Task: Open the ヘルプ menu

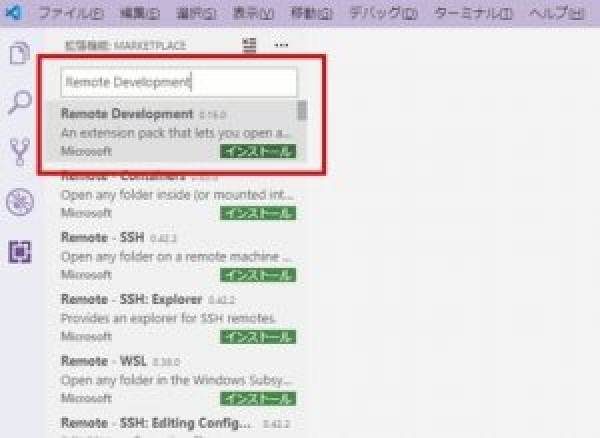Action: click(557, 13)
